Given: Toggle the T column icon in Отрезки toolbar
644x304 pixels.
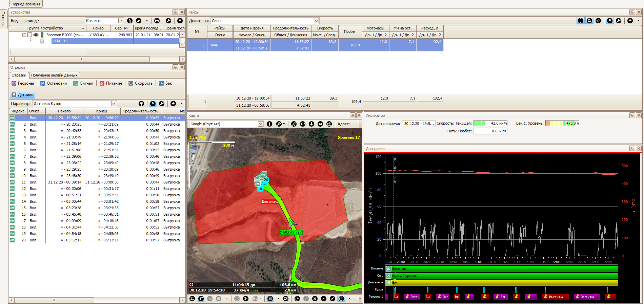Looking at the screenshot, I should (x=153, y=104).
